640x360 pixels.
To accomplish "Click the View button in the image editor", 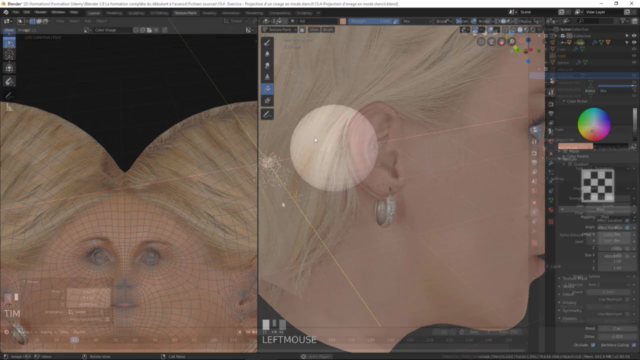I will point(9,30).
